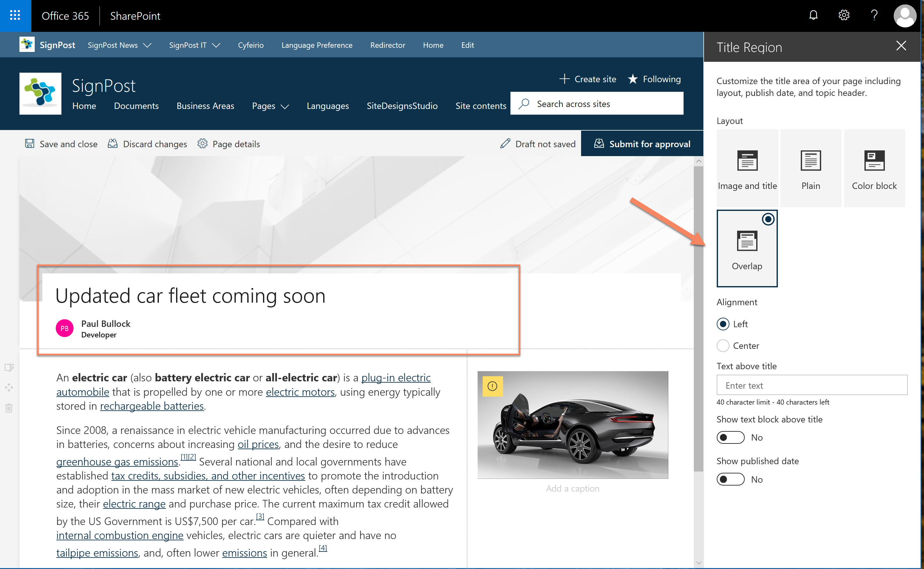The height and width of the screenshot is (569, 924).
Task: Open the rechargeable batteries link
Action: pos(152,406)
